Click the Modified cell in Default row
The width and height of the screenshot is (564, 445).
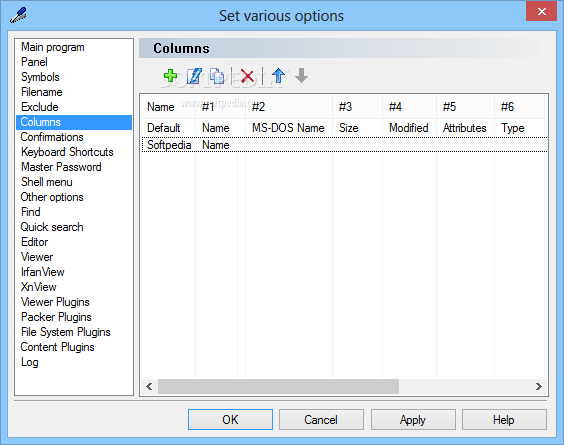coord(409,128)
